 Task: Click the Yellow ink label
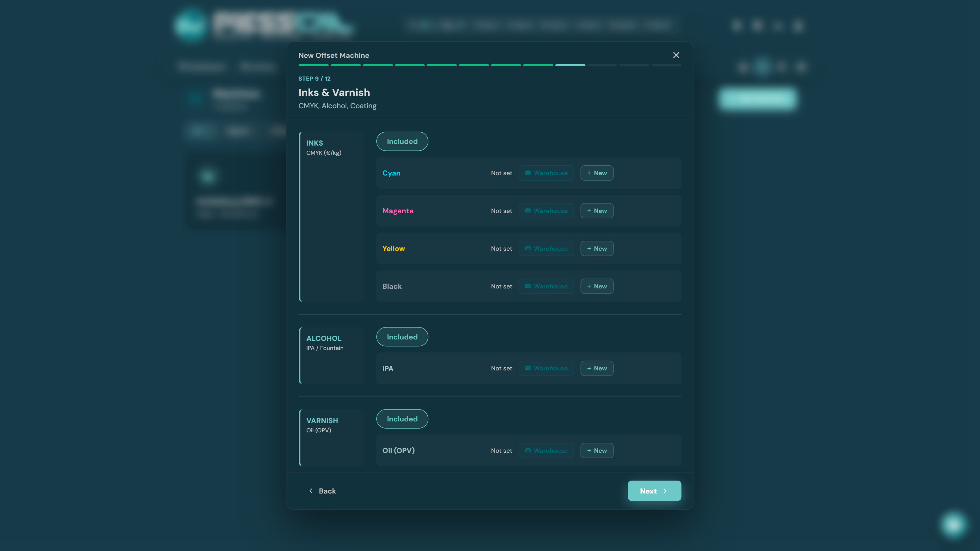click(x=393, y=248)
